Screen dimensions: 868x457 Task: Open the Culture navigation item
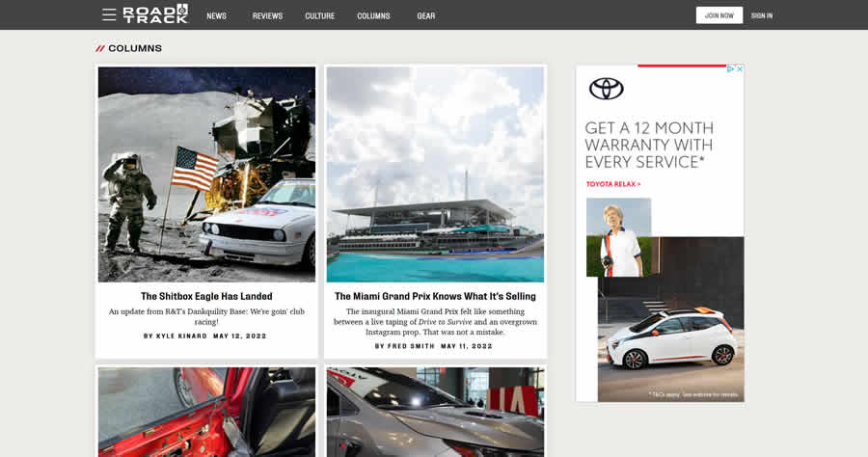pyautogui.click(x=319, y=15)
